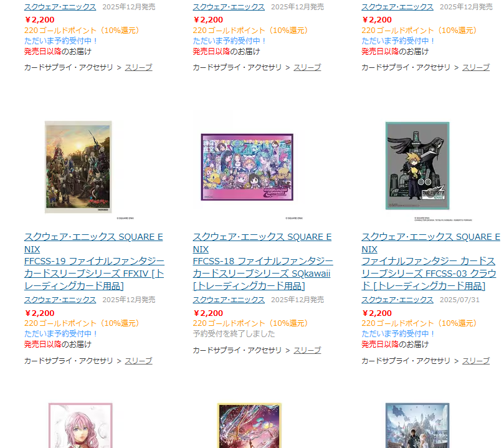Open the SQkawaii card sleeve product image

click(x=247, y=167)
